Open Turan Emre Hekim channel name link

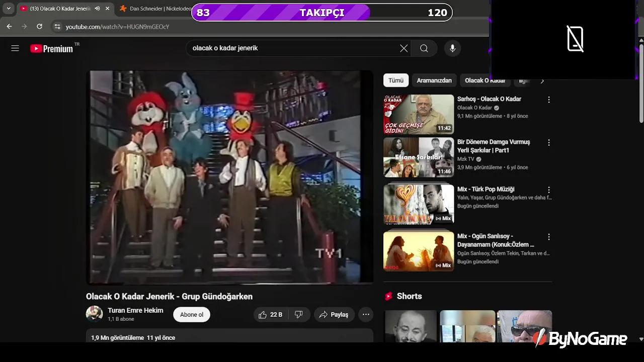click(x=135, y=310)
